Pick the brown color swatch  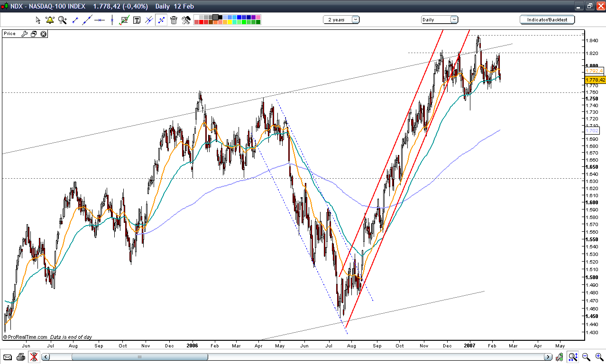tap(211, 22)
